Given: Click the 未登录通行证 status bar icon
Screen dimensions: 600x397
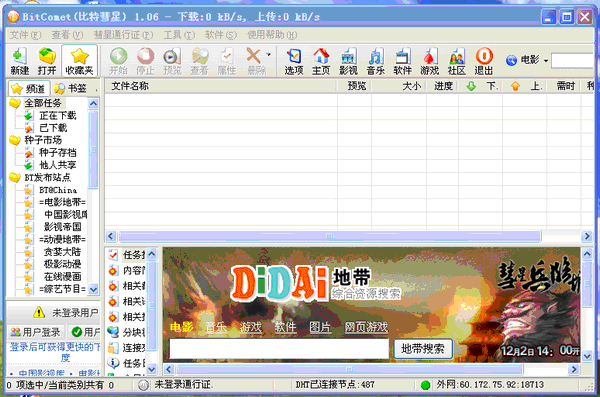Looking at the screenshot, I should click(x=143, y=385).
